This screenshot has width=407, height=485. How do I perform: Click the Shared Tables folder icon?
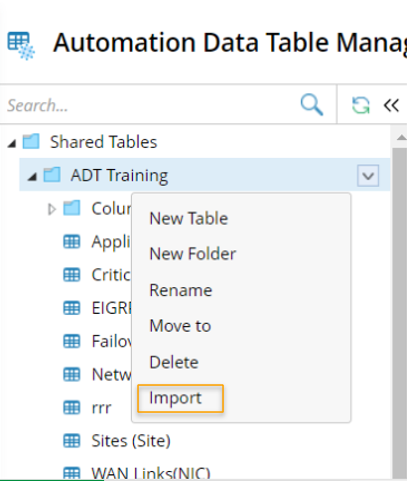coord(31,141)
